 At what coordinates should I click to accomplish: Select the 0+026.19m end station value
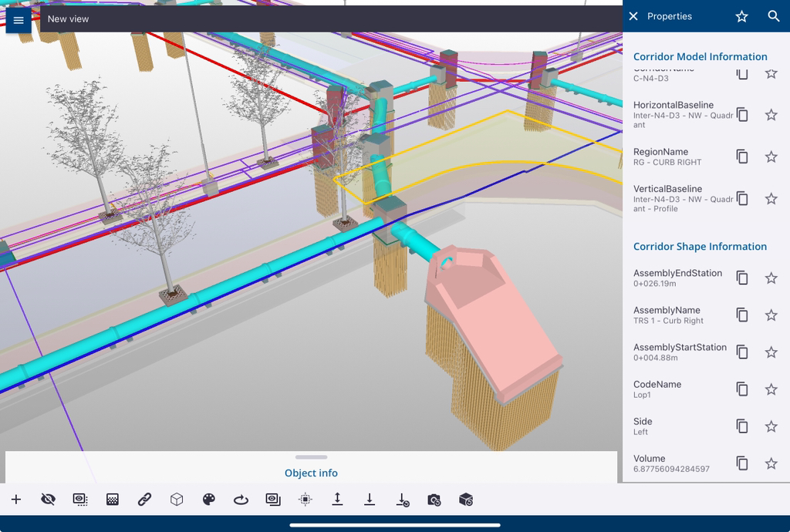coord(654,284)
